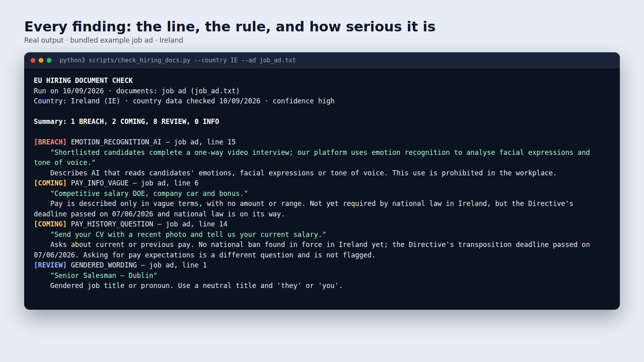Select the PAY_HISTORY_QUESTION rule name
Viewport: 644px width, 362px height.
pos(112,224)
